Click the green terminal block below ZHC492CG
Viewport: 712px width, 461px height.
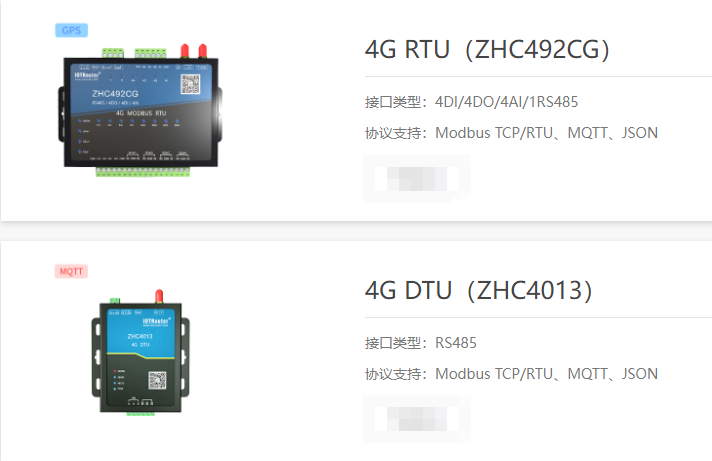click(x=143, y=171)
